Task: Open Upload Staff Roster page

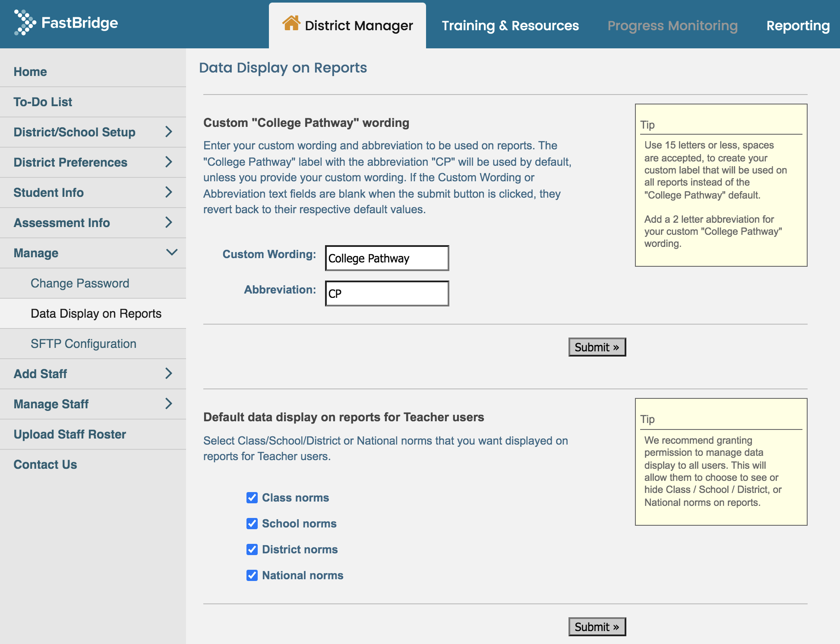Action: [x=93, y=434]
